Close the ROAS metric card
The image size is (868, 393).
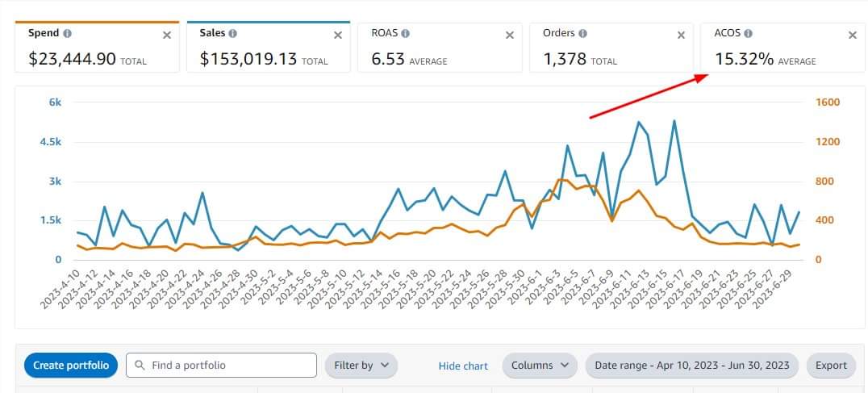pyautogui.click(x=510, y=35)
